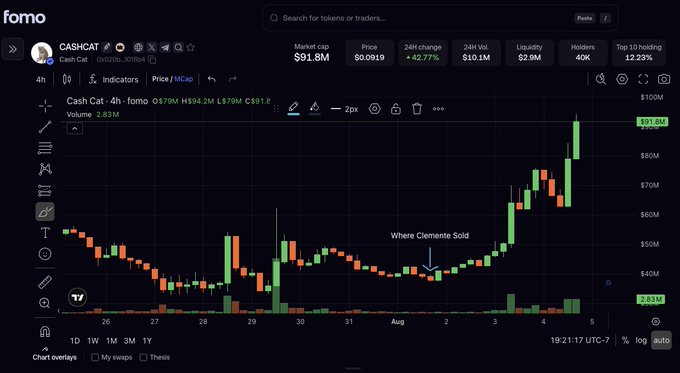Click the time axis settings target icon
This screenshot has height=373, width=680.
656,321
